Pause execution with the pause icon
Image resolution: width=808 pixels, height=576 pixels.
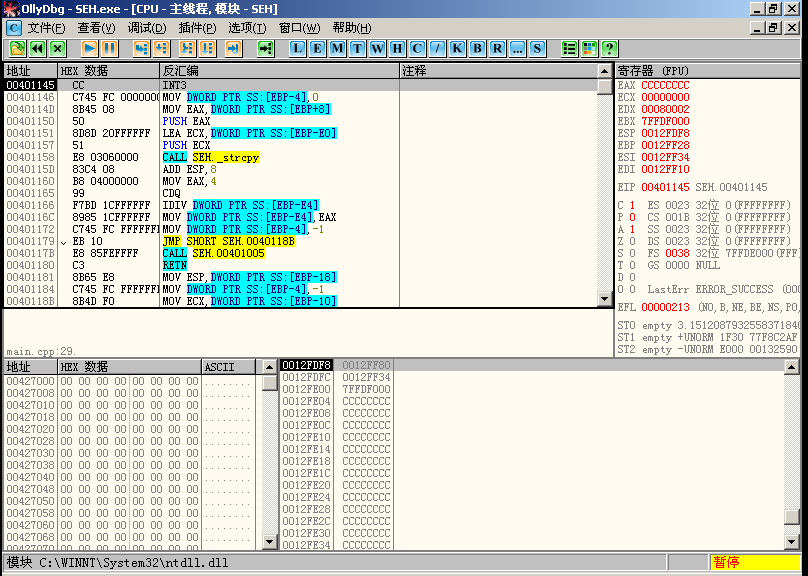click(109, 48)
